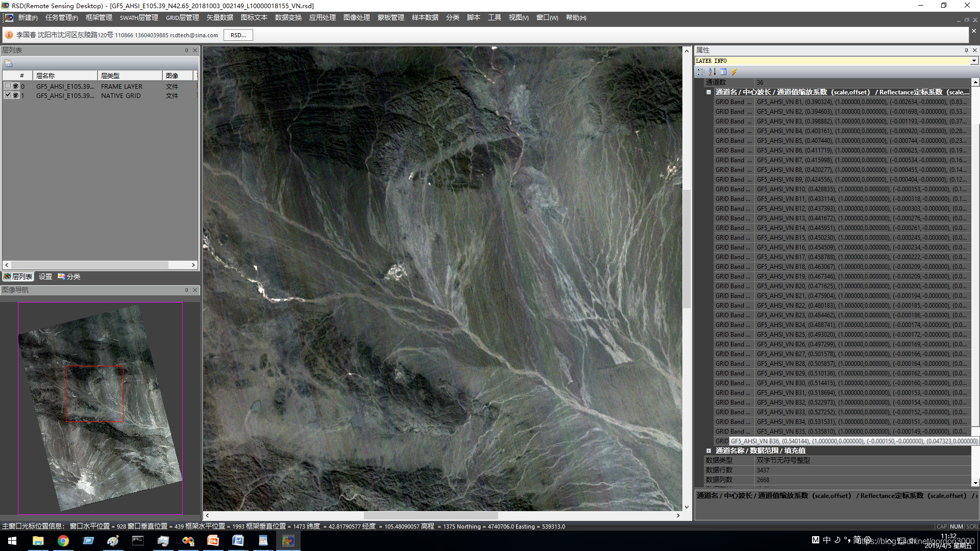Click the layer list toolbar icon
The image size is (980, 551).
pos(8,63)
